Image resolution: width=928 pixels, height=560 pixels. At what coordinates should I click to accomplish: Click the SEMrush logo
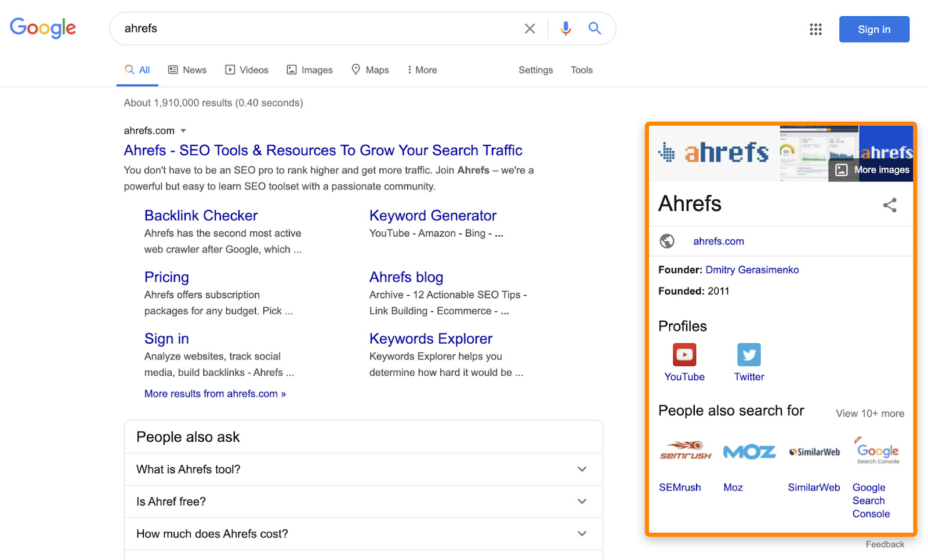pos(686,450)
